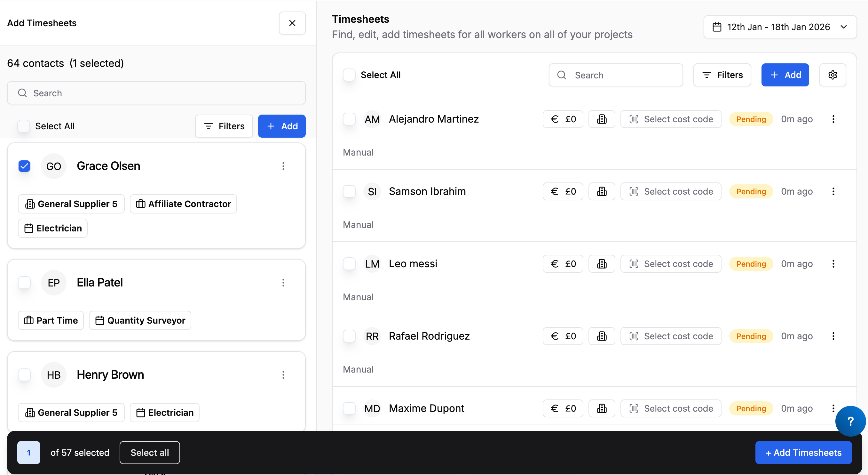Click the calendar icon in the date range picker
Screen dimensions: 868x475
[717, 27]
